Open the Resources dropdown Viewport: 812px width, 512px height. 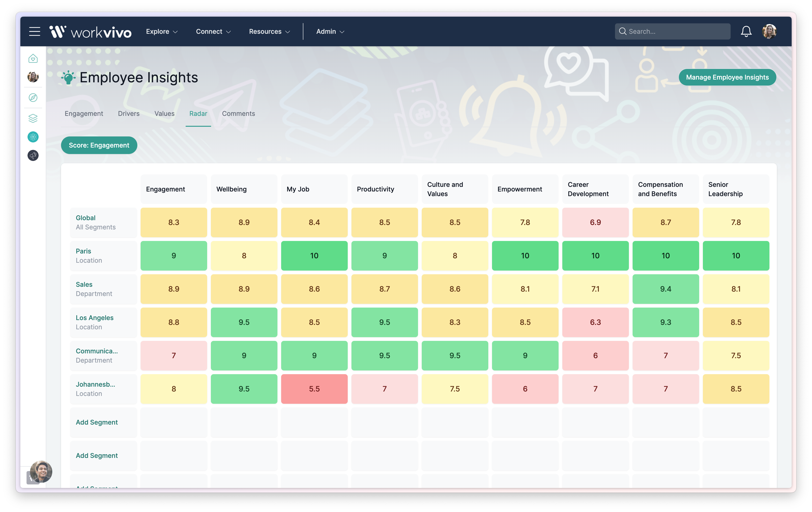click(269, 31)
